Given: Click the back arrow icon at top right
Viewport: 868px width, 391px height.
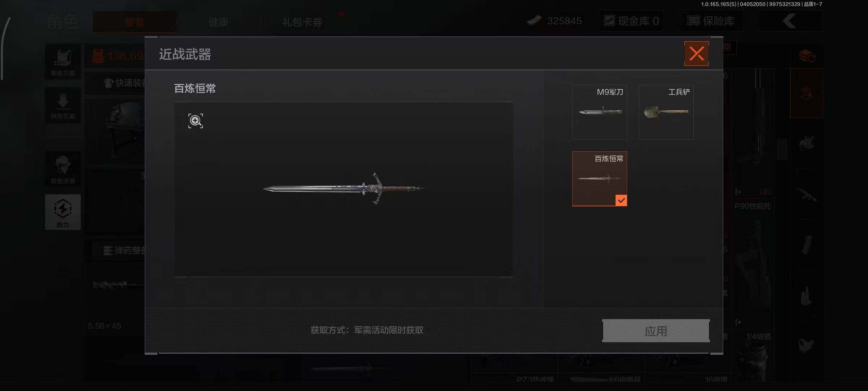Looking at the screenshot, I should (x=790, y=21).
